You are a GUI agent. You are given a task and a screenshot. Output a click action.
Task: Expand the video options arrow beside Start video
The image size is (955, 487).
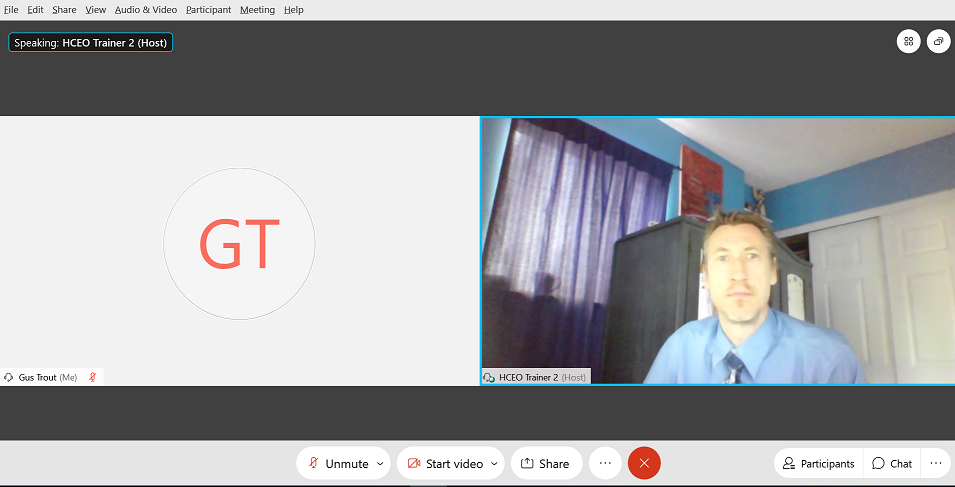(494, 464)
